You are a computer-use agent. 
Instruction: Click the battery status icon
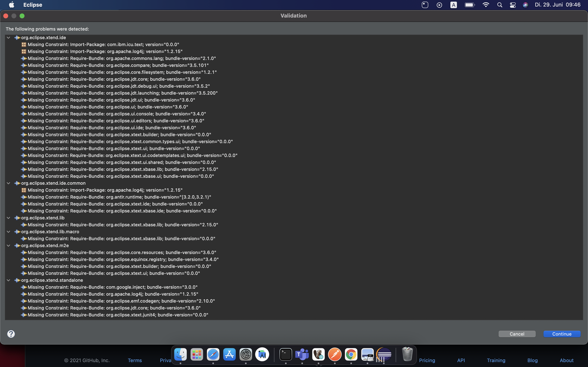pyautogui.click(x=469, y=5)
